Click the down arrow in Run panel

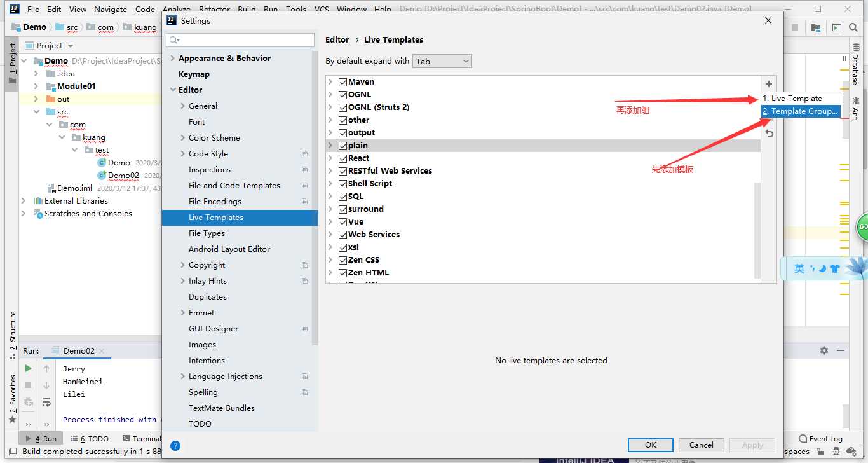46,385
